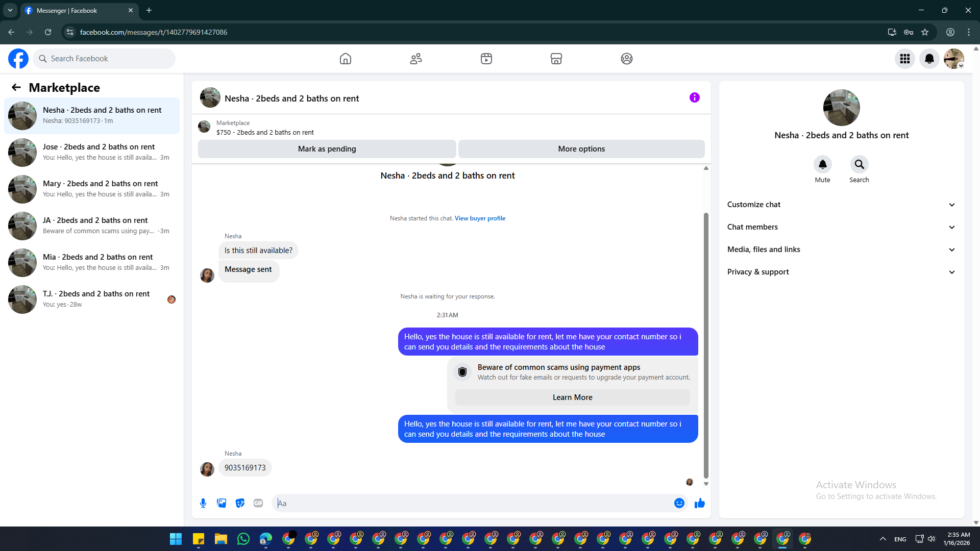Open Mia's conversation in Marketplace list
This screenshot has width=980, height=551.
92,262
